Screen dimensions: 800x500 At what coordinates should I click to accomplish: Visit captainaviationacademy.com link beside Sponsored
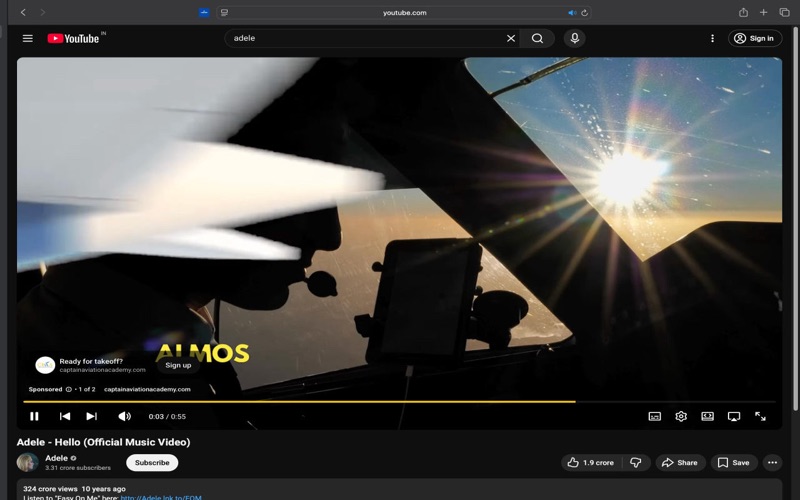click(147, 389)
